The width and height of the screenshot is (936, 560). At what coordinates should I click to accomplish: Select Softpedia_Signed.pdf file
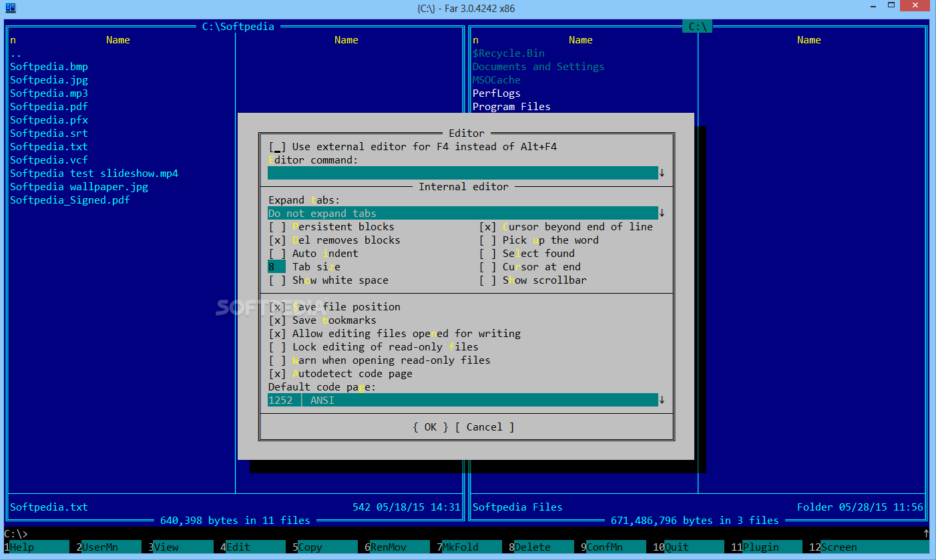[x=70, y=200]
